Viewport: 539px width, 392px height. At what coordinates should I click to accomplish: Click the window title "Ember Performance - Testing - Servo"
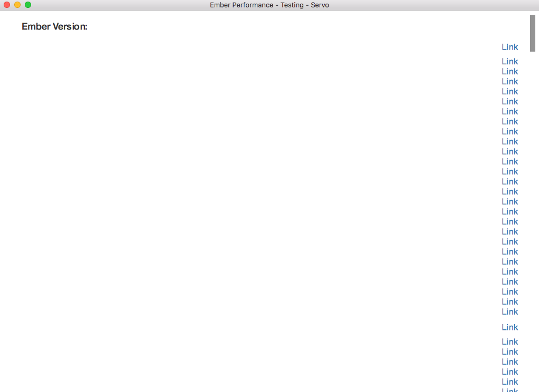click(269, 5)
